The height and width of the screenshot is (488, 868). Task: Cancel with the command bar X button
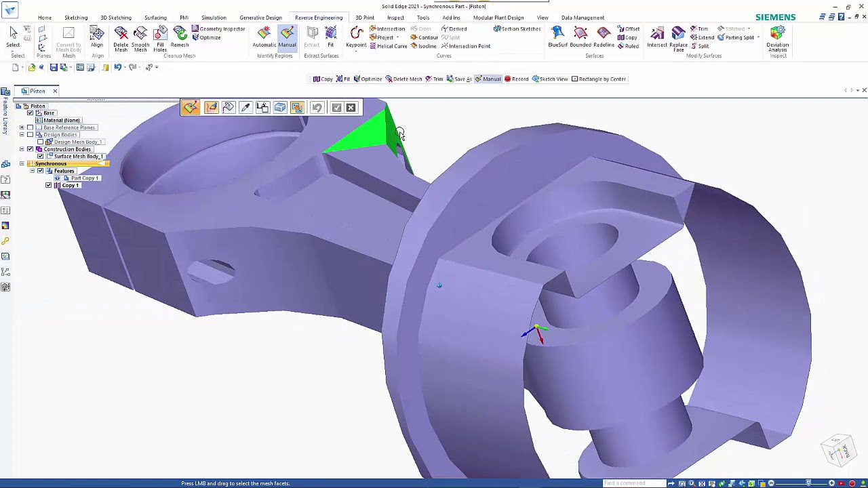pos(351,107)
